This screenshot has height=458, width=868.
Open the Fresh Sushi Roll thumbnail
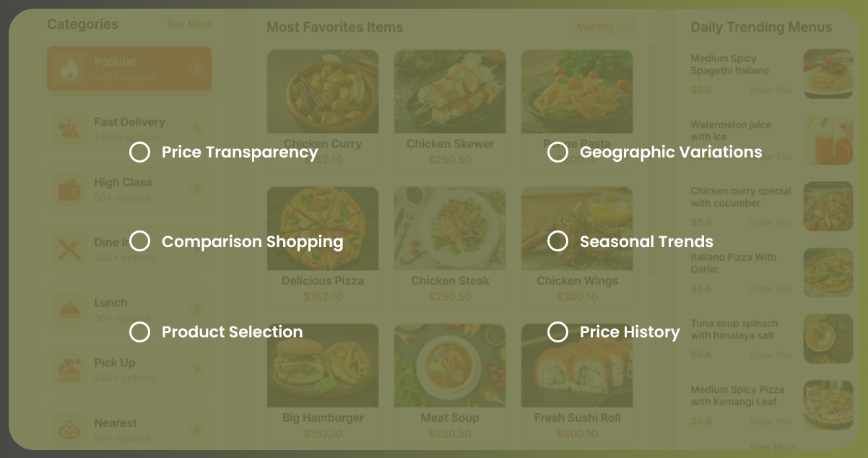577,366
